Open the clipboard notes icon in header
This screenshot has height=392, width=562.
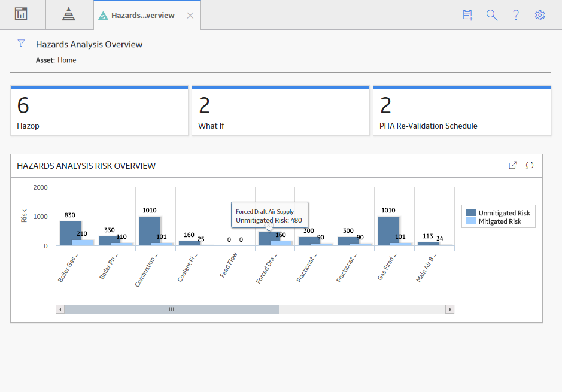[468, 15]
